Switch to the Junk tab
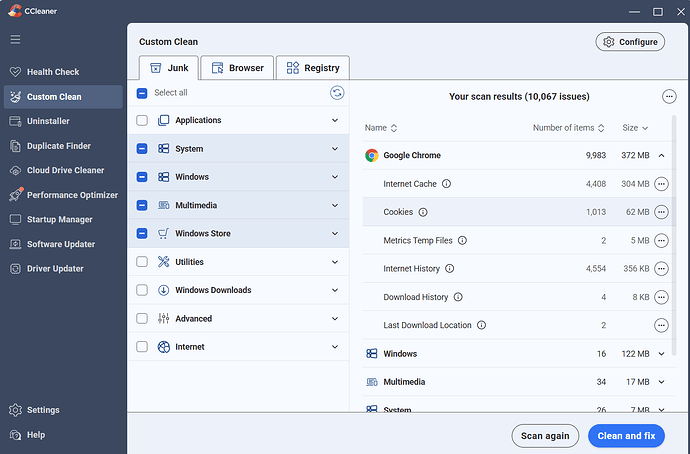The image size is (690, 454). [x=169, y=68]
